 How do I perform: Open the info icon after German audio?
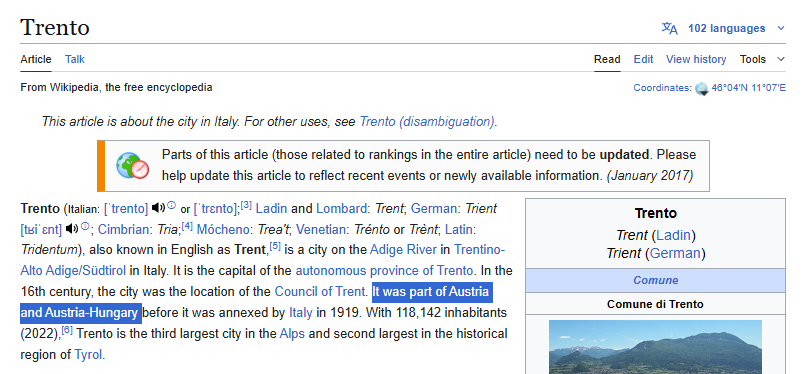(x=85, y=226)
